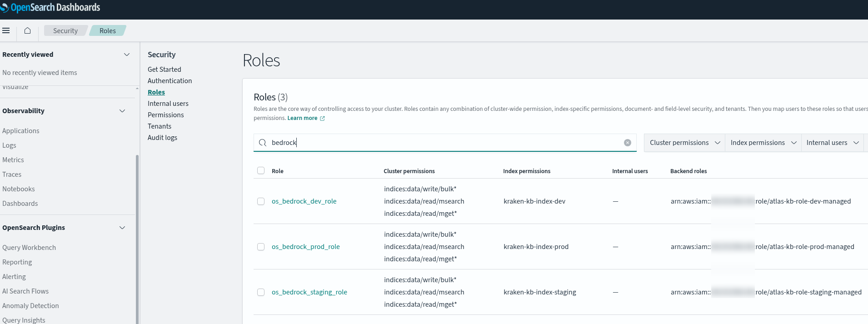
Task: Click the Backend roles column header
Action: tap(688, 171)
